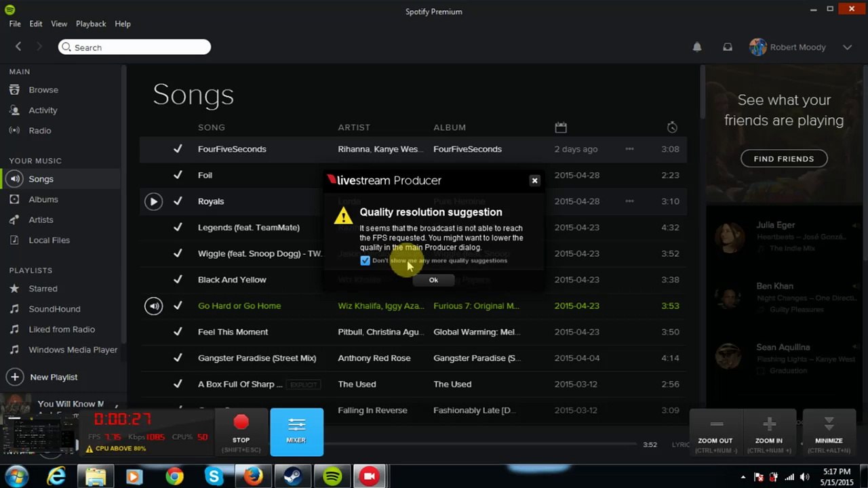Zoom in the Livestream capture

(769, 431)
